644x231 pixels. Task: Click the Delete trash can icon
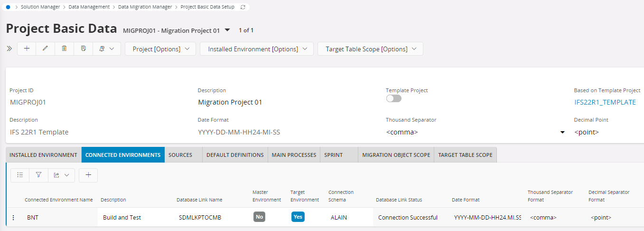click(x=64, y=48)
